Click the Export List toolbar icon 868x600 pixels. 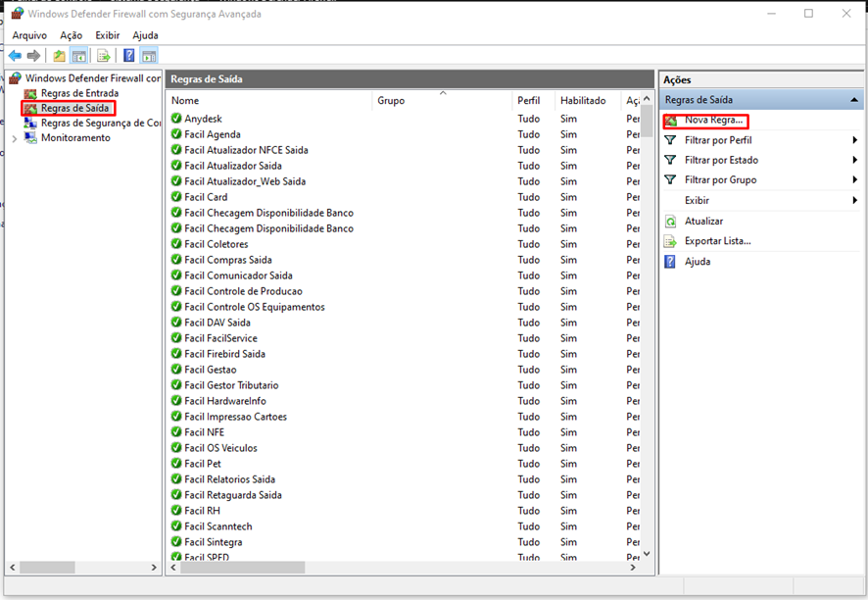click(x=104, y=56)
